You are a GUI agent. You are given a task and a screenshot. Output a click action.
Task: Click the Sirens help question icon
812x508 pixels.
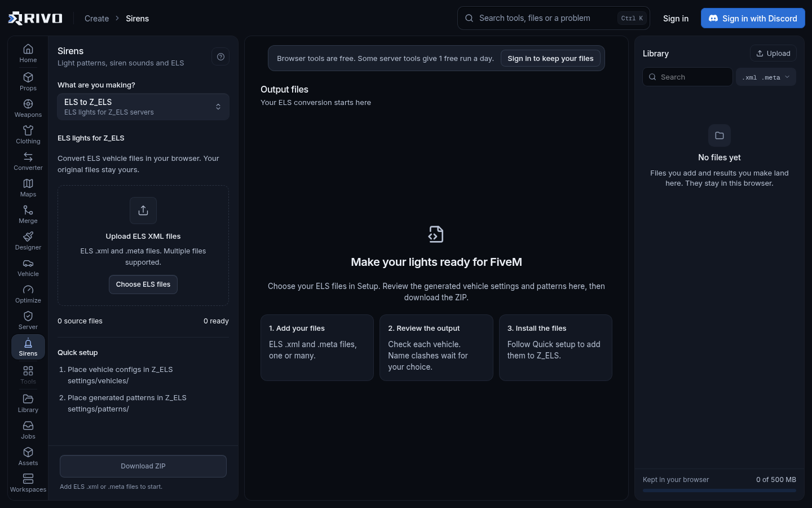coord(220,56)
